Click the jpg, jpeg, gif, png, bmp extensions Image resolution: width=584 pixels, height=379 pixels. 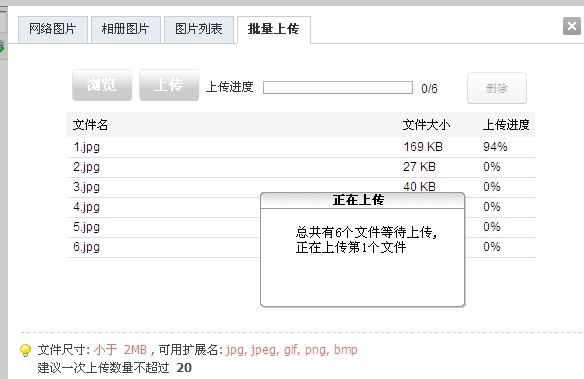pyautogui.click(x=292, y=350)
